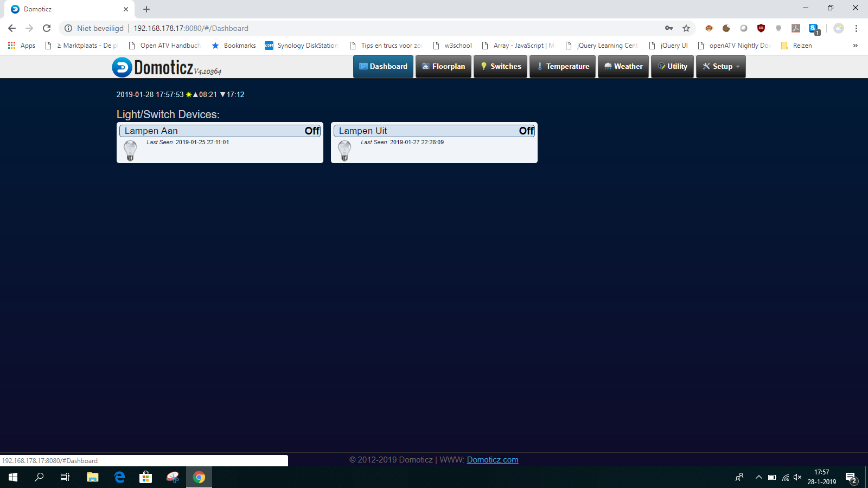The width and height of the screenshot is (868, 488).
Task: Show more bookmarks chevron
Action: click(x=856, y=46)
